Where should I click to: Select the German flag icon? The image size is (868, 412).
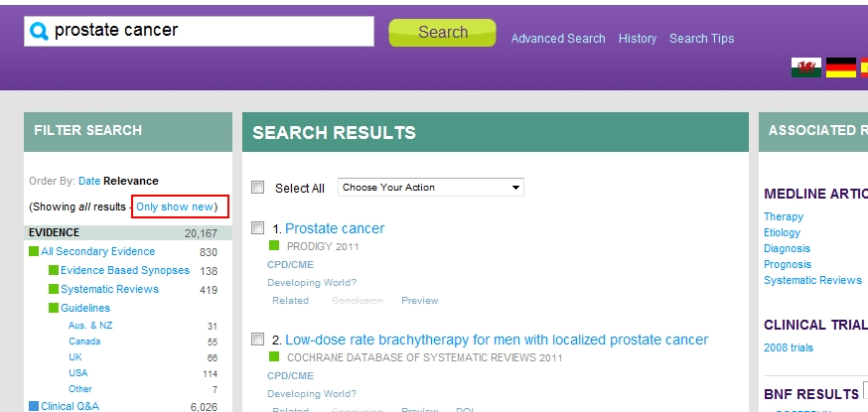click(x=840, y=68)
